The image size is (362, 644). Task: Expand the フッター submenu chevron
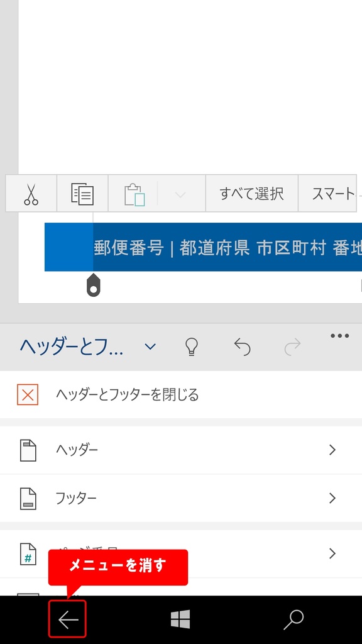[332, 498]
